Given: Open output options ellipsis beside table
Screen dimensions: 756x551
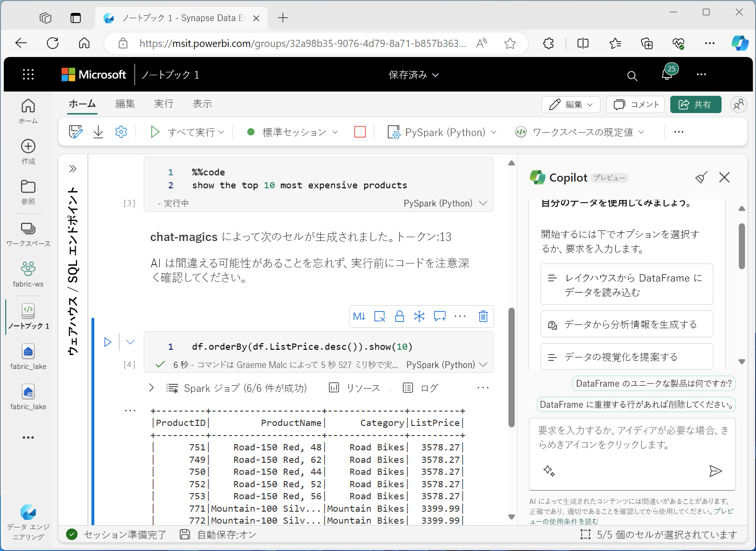Looking at the screenshot, I should pos(130,411).
